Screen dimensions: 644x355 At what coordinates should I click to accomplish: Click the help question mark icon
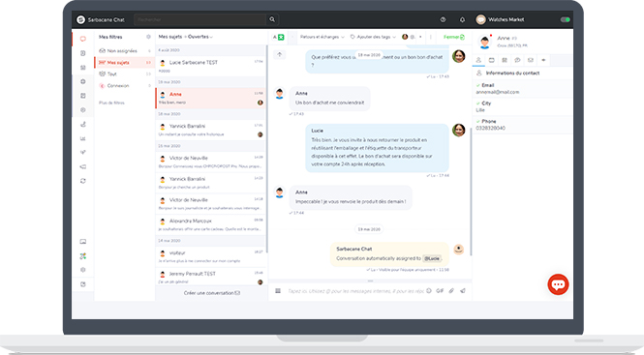coord(443,19)
